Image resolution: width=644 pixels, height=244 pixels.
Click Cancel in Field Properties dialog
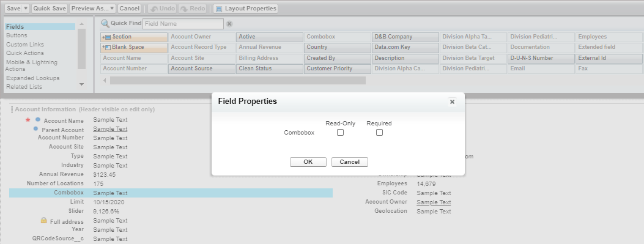click(x=349, y=162)
